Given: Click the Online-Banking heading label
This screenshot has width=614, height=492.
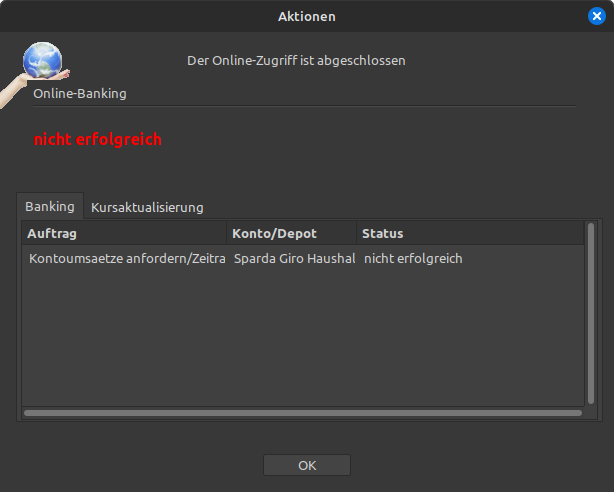Looking at the screenshot, I should click(x=80, y=94).
